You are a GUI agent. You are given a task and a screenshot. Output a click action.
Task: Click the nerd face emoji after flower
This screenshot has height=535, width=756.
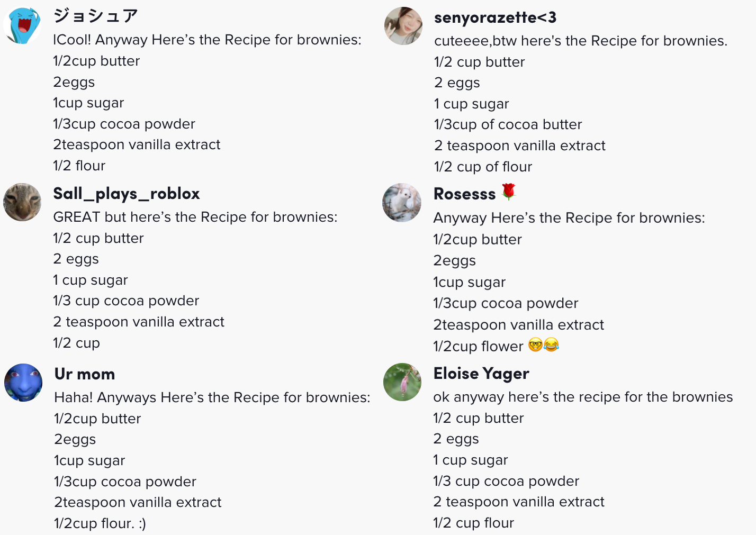536,345
